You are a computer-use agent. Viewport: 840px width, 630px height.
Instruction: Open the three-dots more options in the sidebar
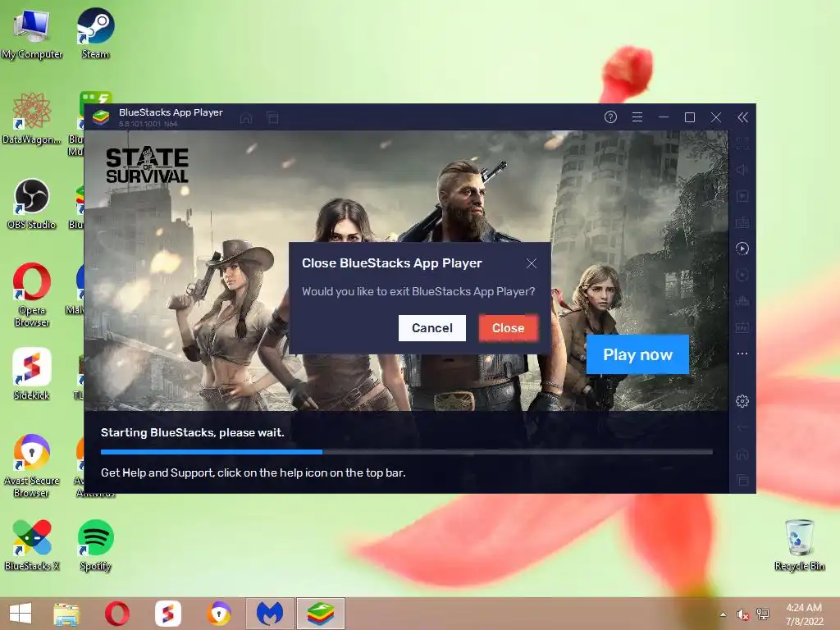click(x=742, y=354)
